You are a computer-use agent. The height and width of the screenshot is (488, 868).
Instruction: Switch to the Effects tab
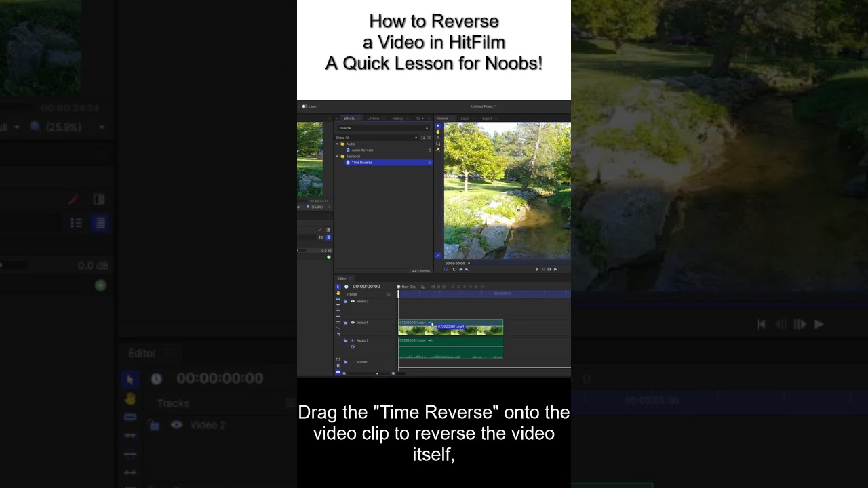click(x=349, y=119)
